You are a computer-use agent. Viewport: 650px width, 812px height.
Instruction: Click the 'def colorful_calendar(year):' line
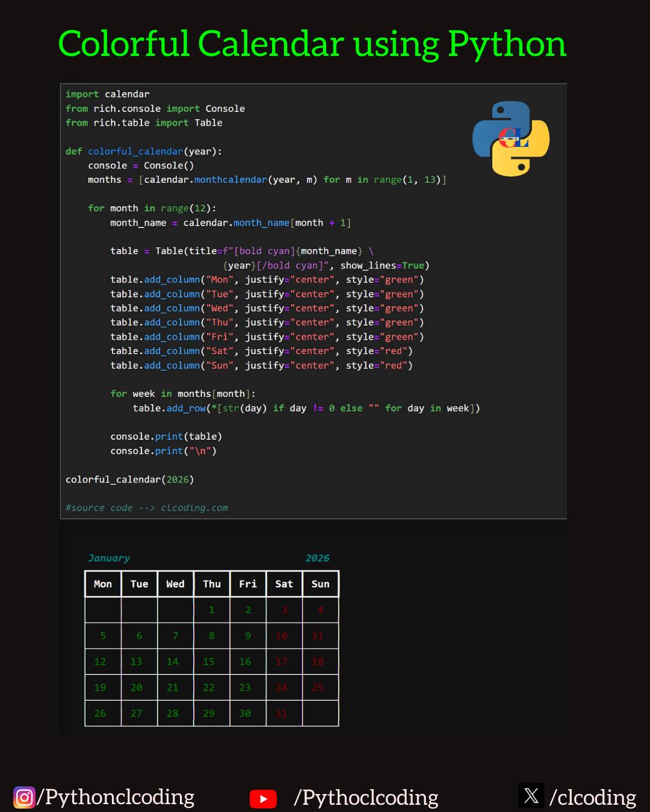144,151
